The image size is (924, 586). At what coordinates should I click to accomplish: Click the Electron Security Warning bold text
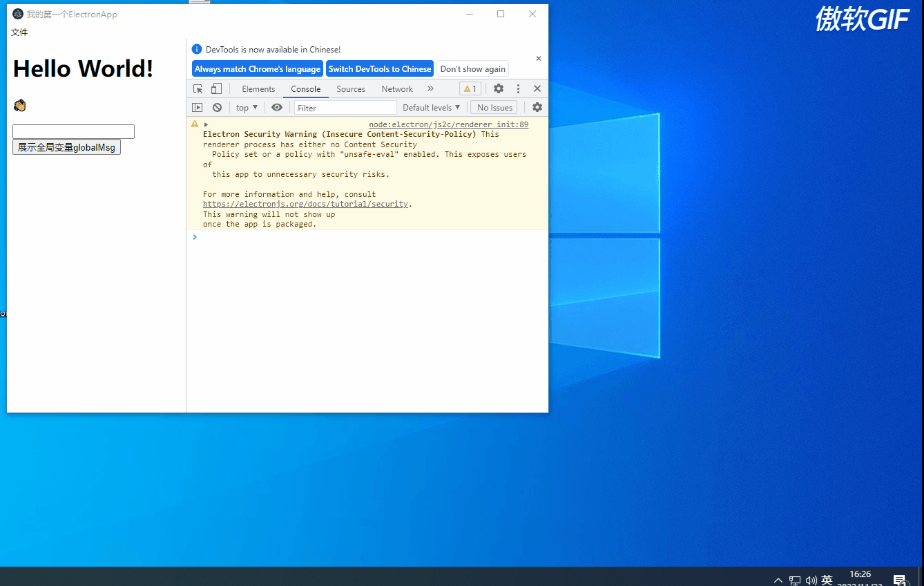340,134
